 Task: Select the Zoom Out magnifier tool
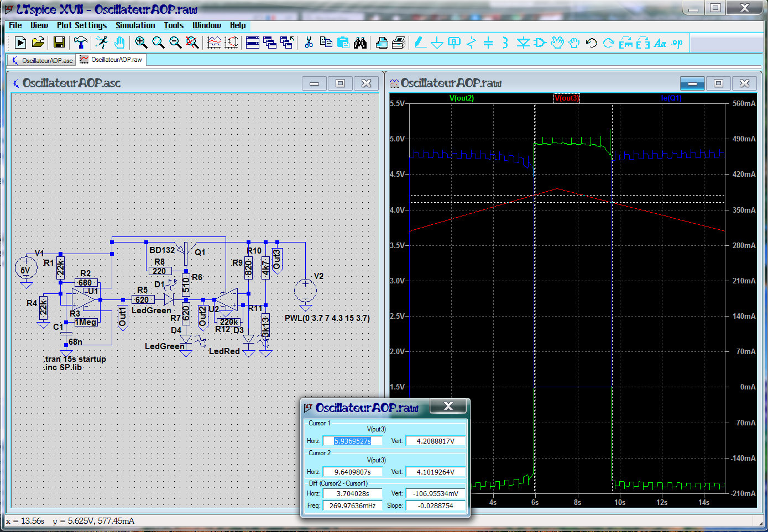(x=175, y=43)
